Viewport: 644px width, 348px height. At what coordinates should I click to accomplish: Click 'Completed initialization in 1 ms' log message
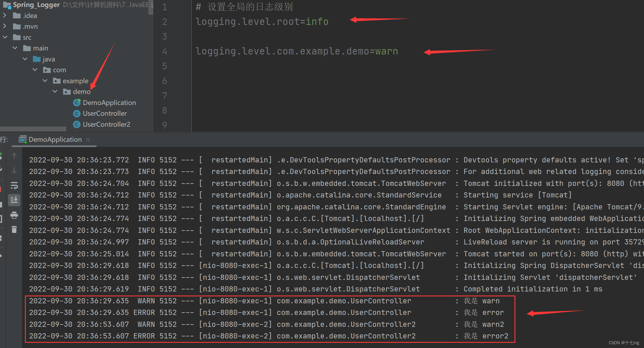click(533, 289)
